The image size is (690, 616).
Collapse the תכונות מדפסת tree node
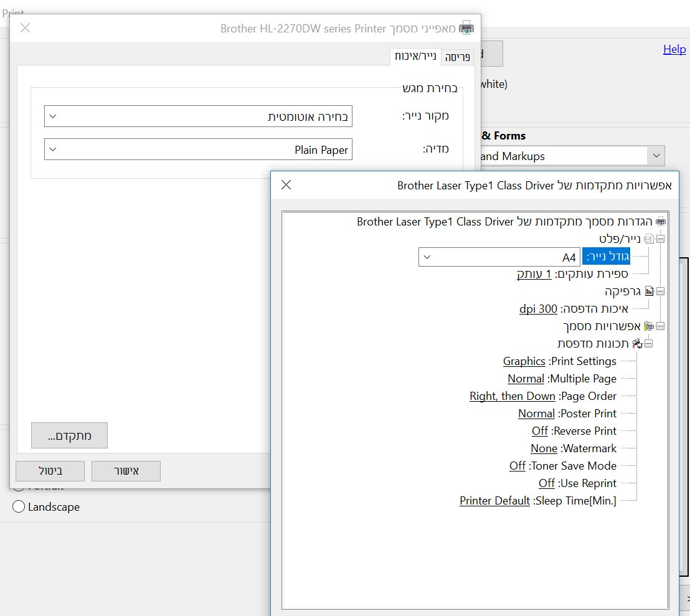[x=649, y=344]
